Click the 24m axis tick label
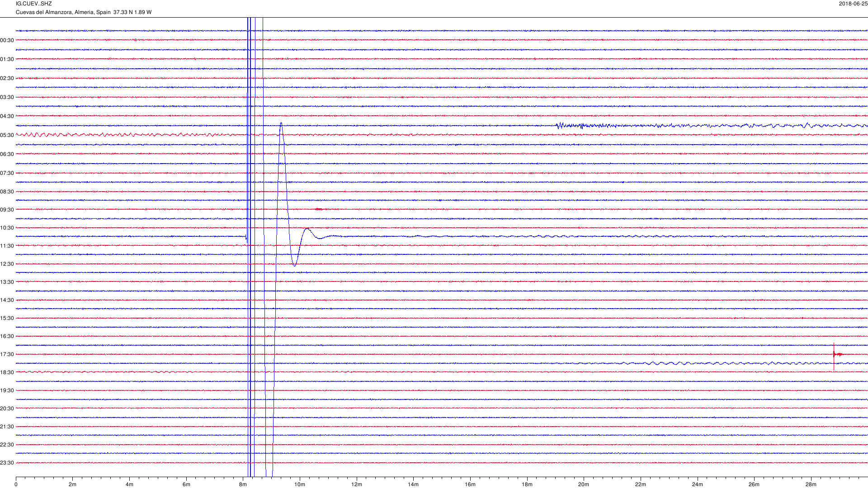 (x=698, y=484)
